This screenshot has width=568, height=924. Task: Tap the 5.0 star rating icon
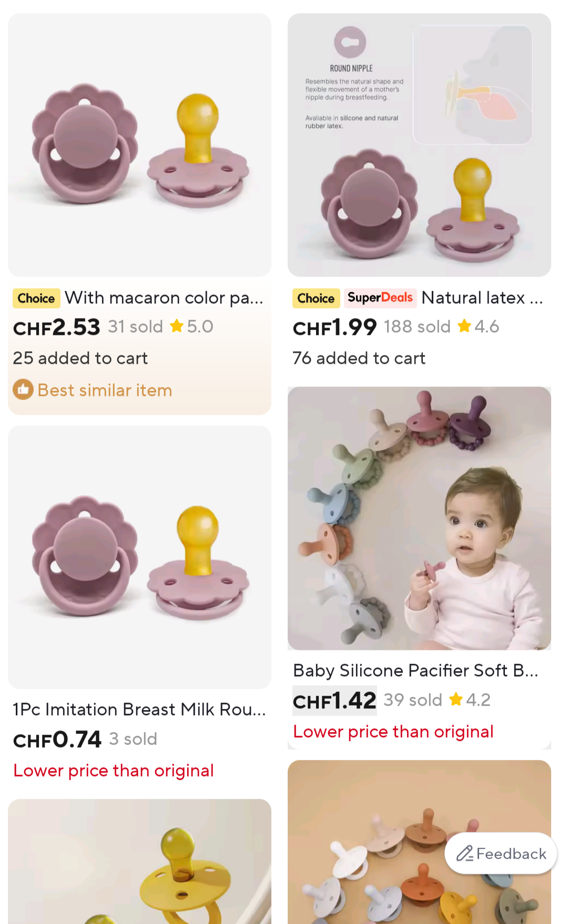[x=177, y=326]
